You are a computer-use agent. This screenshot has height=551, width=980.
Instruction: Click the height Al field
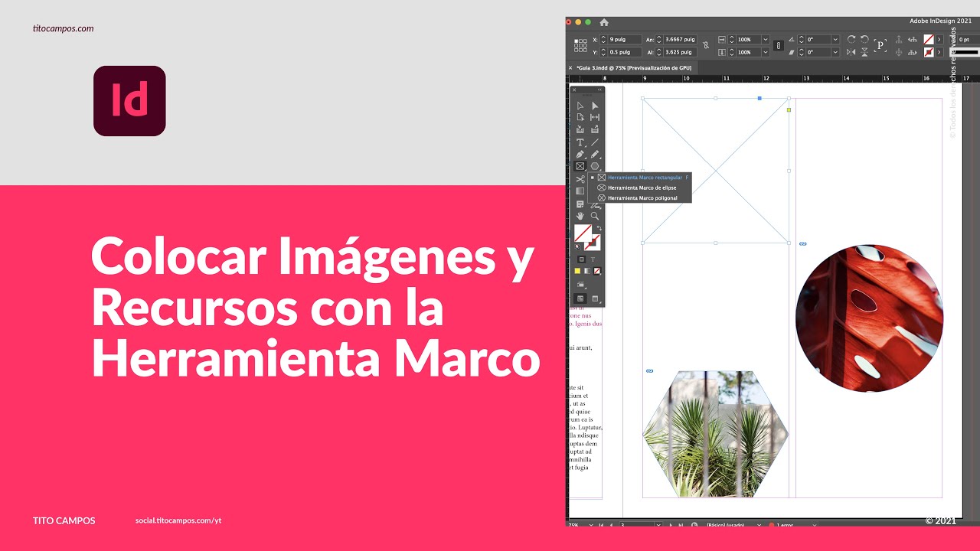(x=680, y=52)
